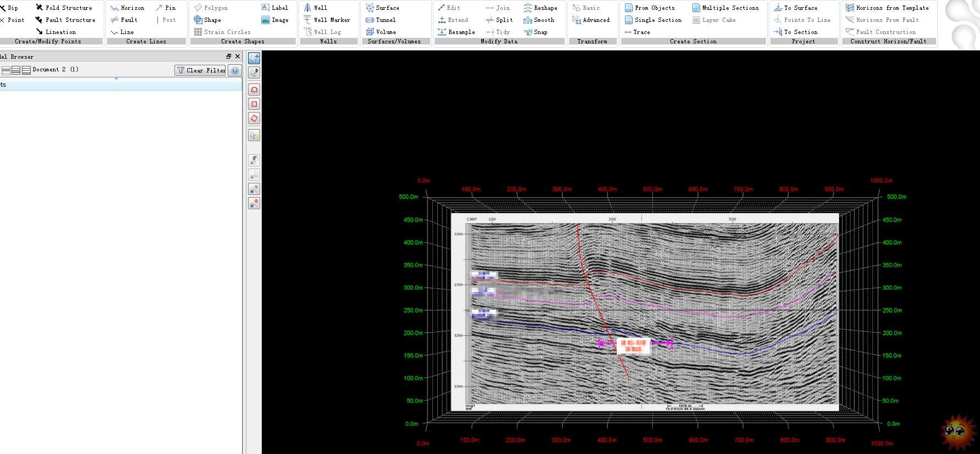Undock the Model Browser panel
This screenshot has height=454, width=980.
229,56
